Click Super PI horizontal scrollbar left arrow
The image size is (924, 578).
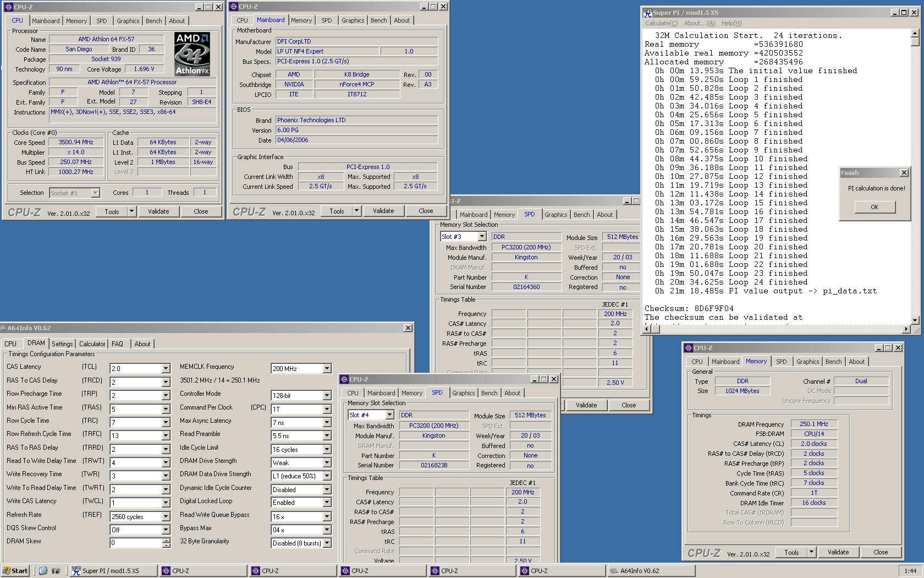647,329
